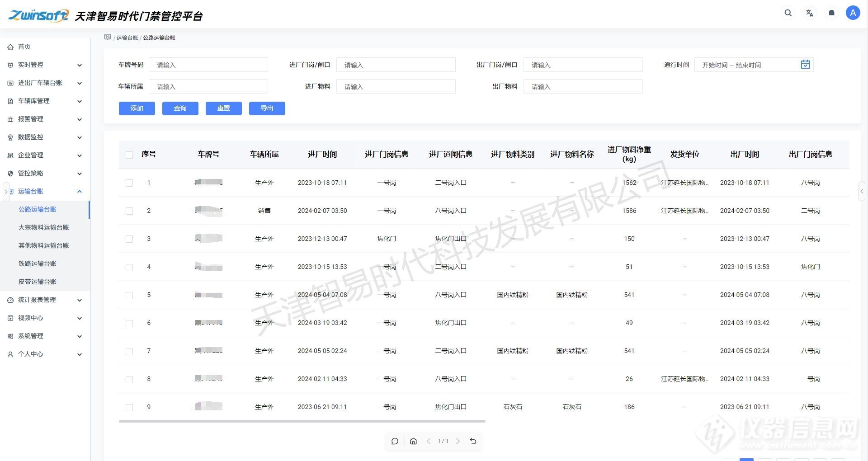
Task: Click 运输台账 breadcrumb link
Action: tap(127, 38)
